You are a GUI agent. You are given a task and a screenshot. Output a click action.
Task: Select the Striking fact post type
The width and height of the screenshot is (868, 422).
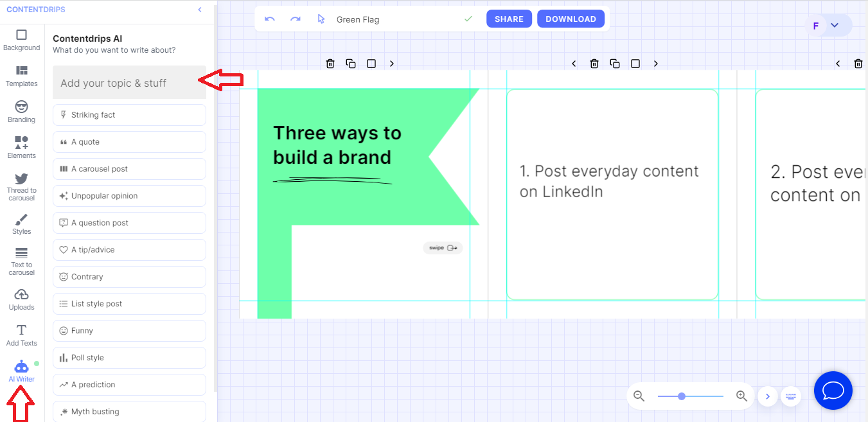(x=129, y=115)
